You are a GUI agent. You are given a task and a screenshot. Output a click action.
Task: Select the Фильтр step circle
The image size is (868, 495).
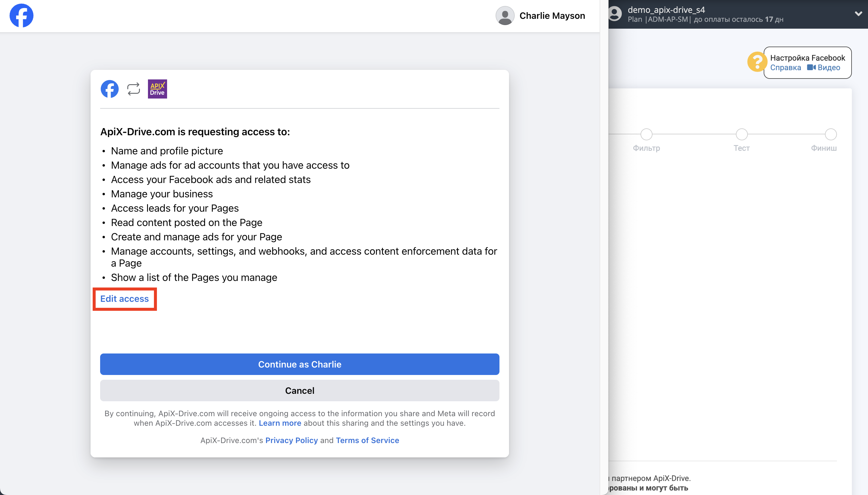click(646, 134)
